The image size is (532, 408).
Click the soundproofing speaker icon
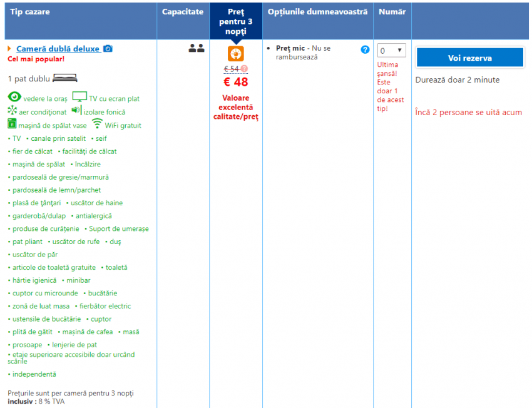tap(76, 110)
